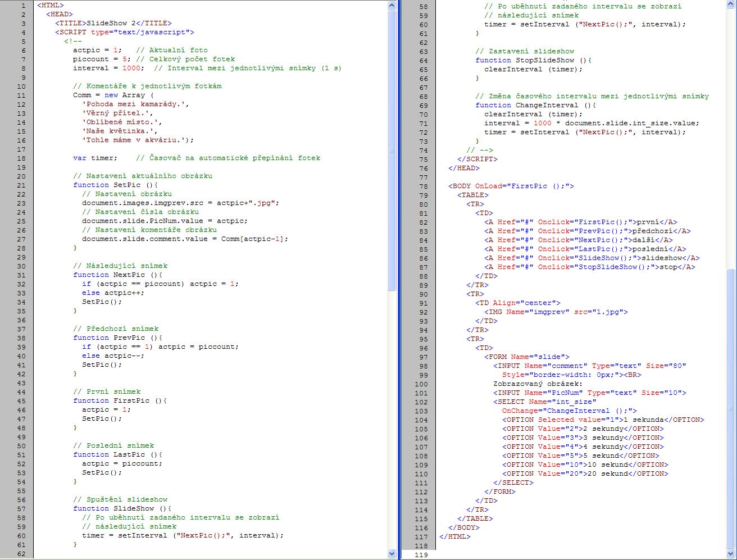
Task: Click 'function NextPic ()' definition
Action: (x=117, y=275)
